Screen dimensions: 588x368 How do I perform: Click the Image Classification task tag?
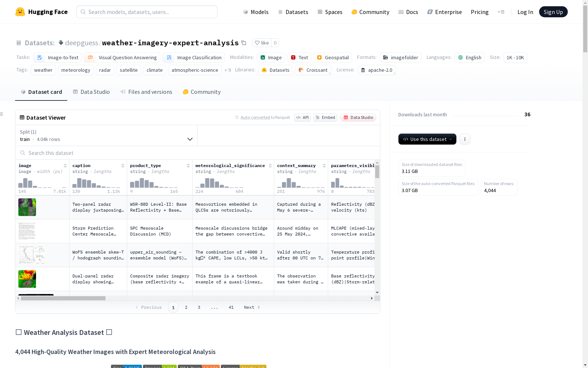(194, 57)
